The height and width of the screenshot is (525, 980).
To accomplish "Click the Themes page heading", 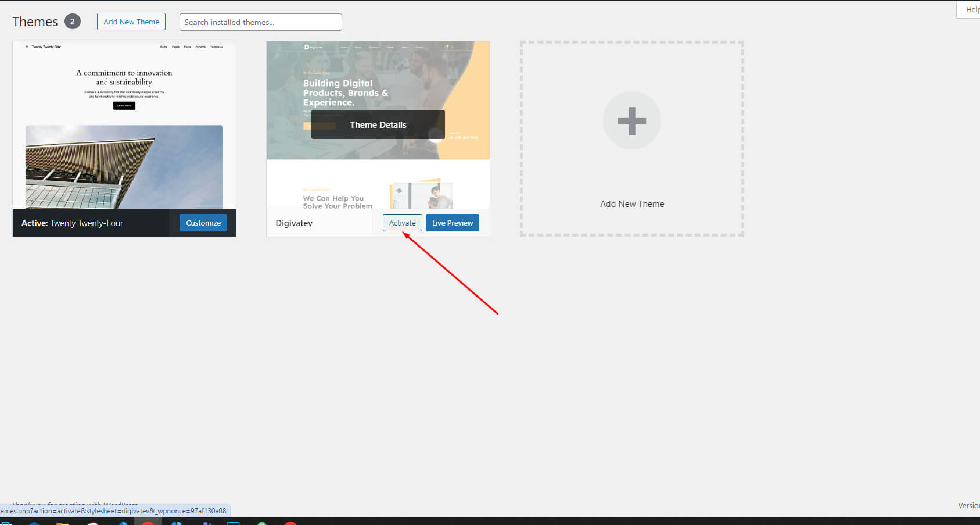I will [35, 22].
